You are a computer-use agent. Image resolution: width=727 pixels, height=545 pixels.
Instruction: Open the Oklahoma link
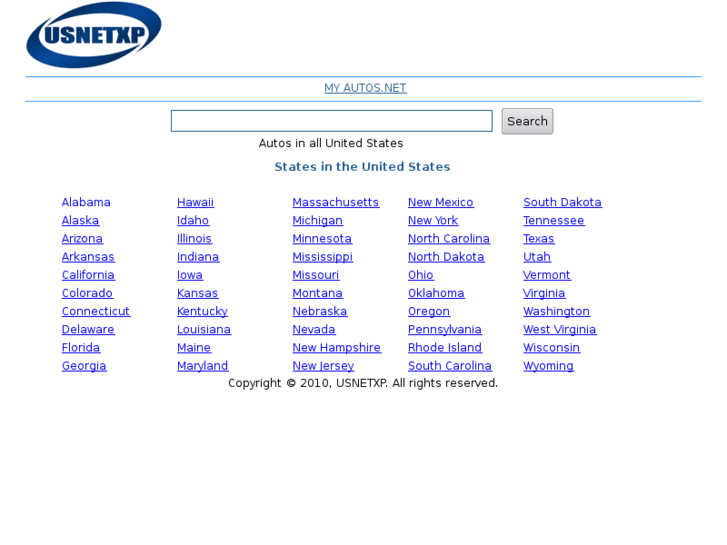tap(436, 293)
